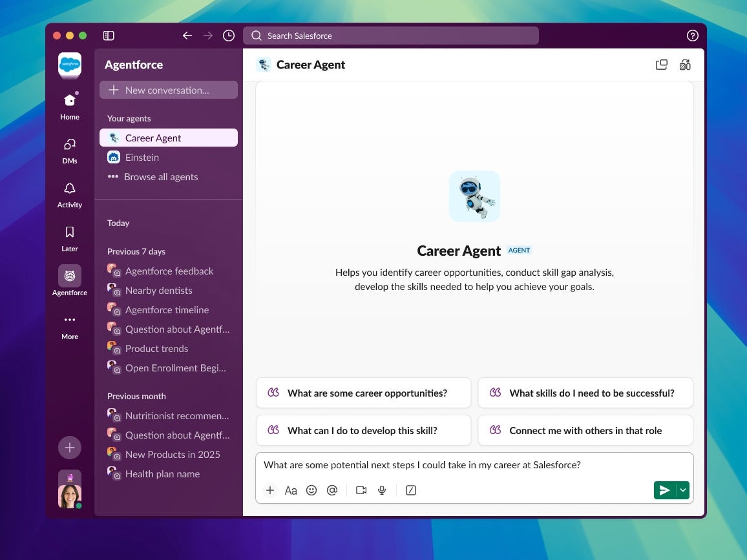The width and height of the screenshot is (747, 560).
Task: Click the 'Today' section label
Action: coord(118,223)
